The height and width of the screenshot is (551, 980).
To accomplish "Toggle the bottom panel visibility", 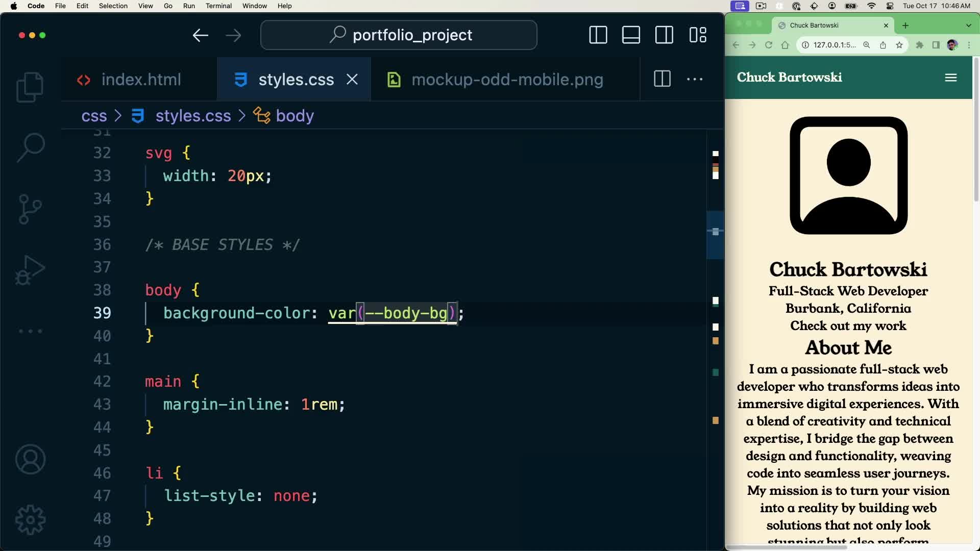I will tap(631, 35).
